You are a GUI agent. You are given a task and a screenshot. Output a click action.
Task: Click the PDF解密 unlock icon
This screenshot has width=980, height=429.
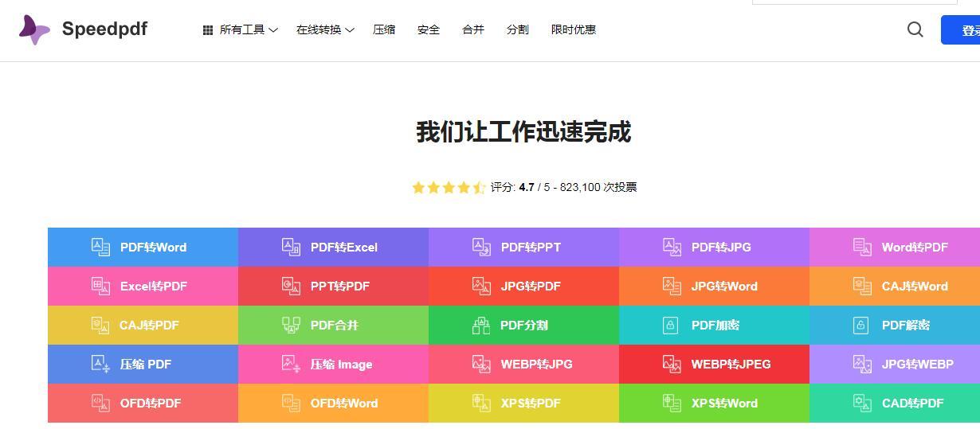[860, 325]
